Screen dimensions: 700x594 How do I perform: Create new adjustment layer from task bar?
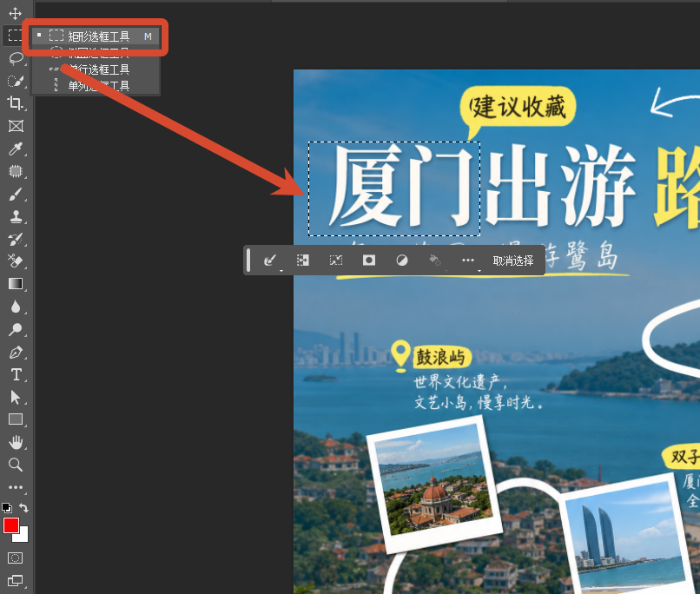click(x=402, y=261)
